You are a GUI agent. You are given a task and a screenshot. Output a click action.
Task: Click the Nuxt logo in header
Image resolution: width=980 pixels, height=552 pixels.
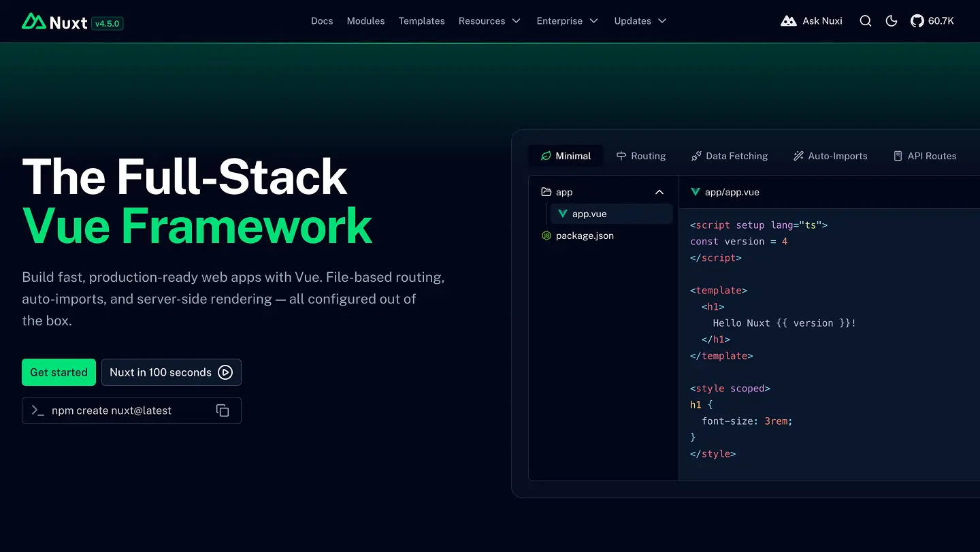pos(54,22)
